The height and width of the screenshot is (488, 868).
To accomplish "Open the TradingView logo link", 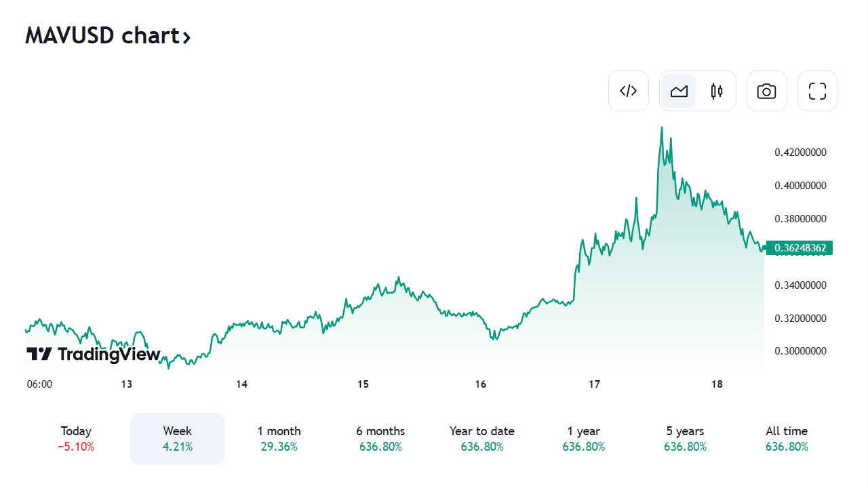I will 94,354.
